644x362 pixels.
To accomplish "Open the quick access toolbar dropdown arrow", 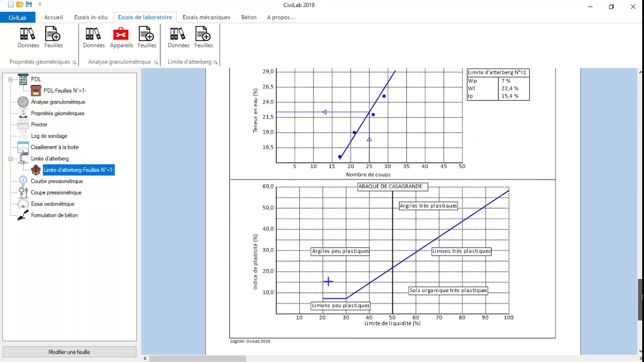I will coord(40,5).
